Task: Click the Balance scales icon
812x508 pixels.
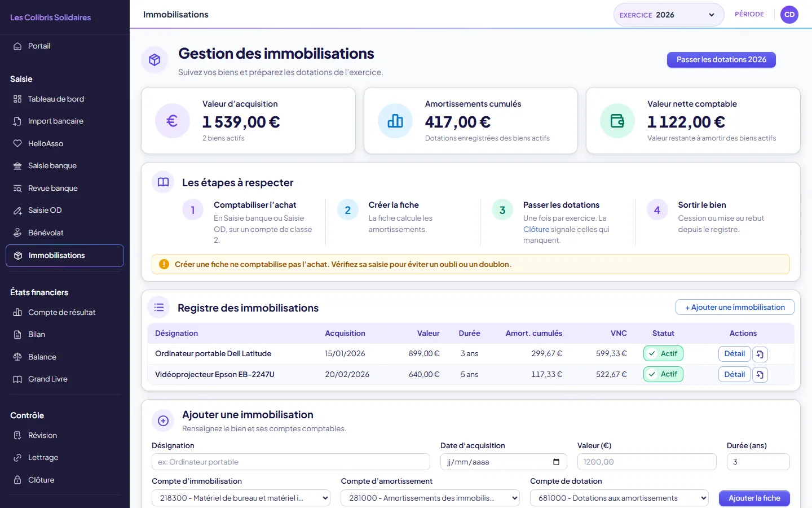Action: 17,357
